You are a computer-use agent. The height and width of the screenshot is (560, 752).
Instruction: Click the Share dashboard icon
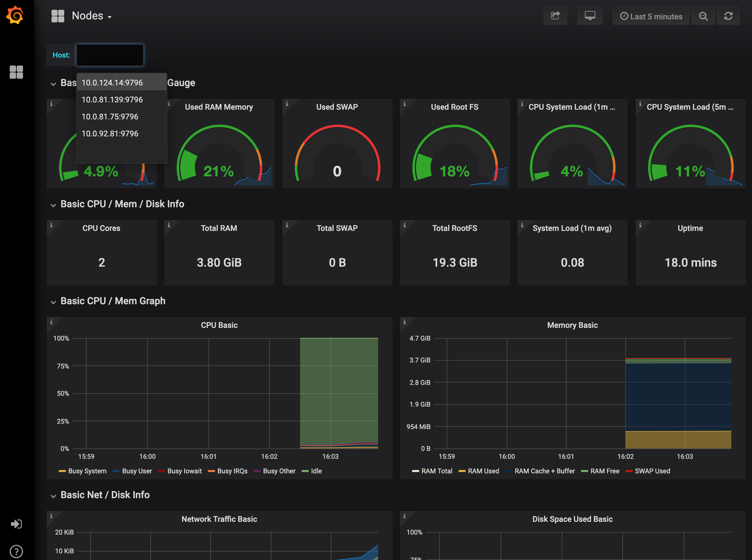tap(555, 16)
